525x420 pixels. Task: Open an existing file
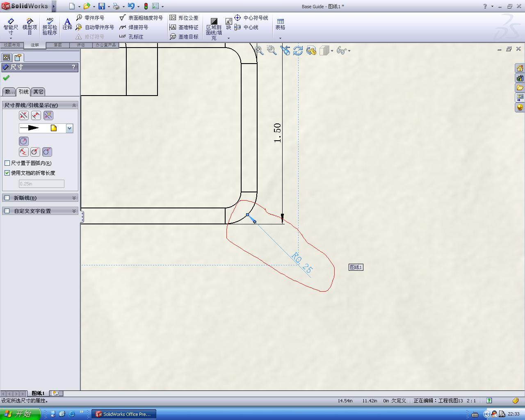87,6
